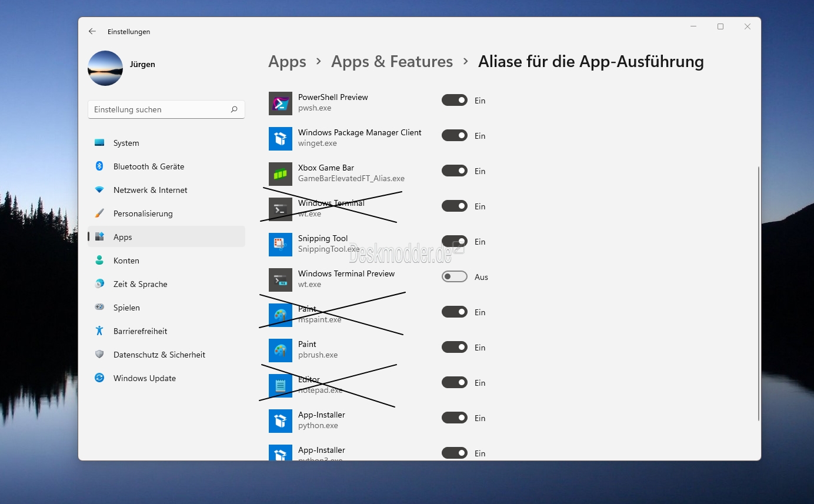Click the Spielen controller icon

(x=99, y=307)
